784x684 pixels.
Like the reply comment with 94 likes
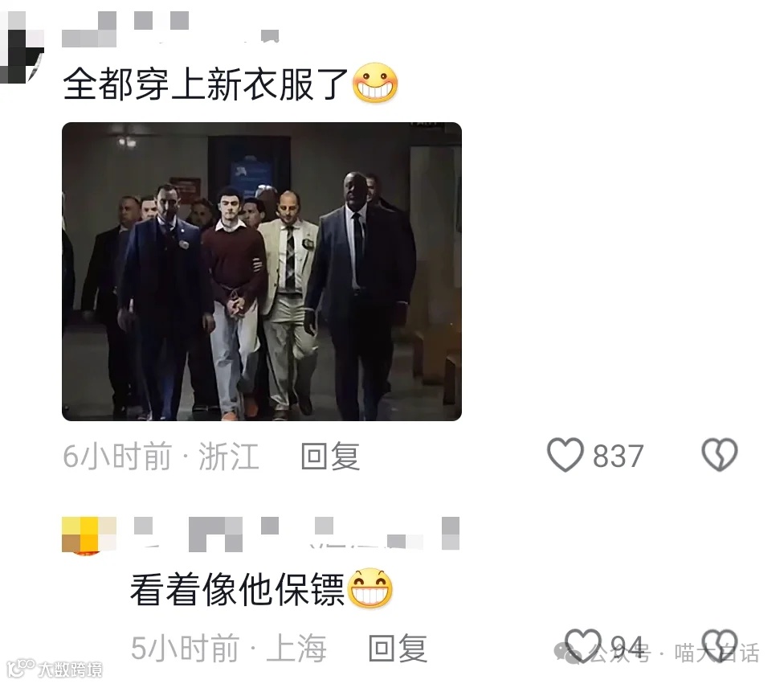pyautogui.click(x=583, y=645)
